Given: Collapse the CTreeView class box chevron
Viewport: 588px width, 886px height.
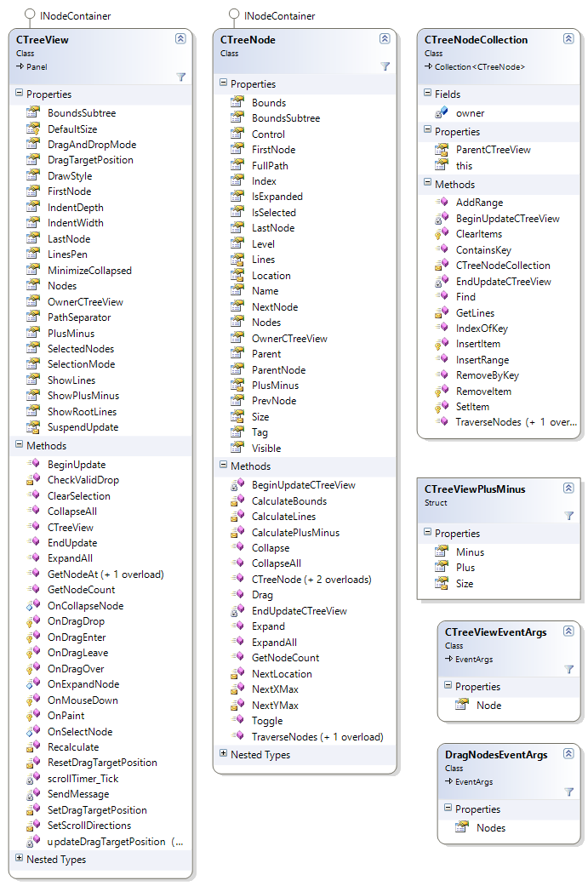Looking at the screenshot, I should pos(180,38).
